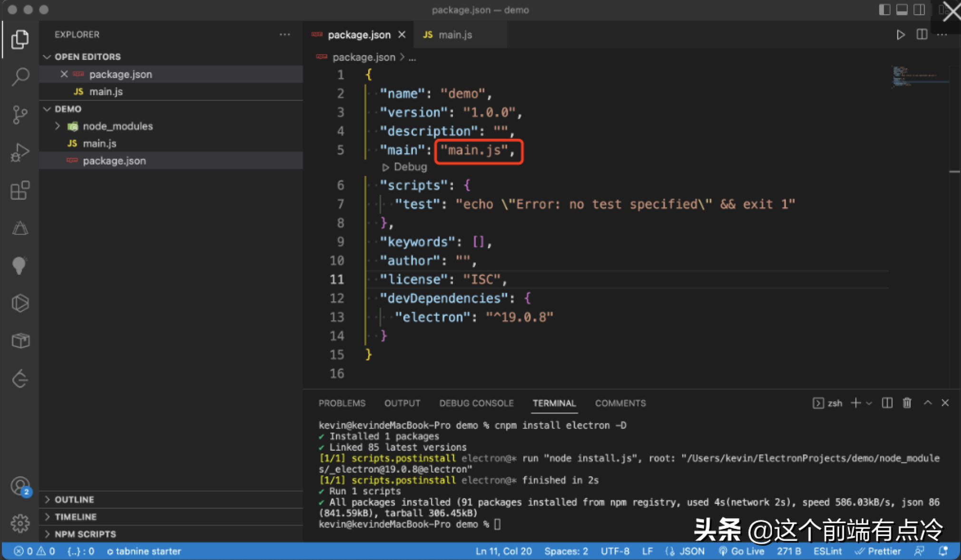
Task: Open the Accounts menu with badge 2
Action: coord(20,487)
